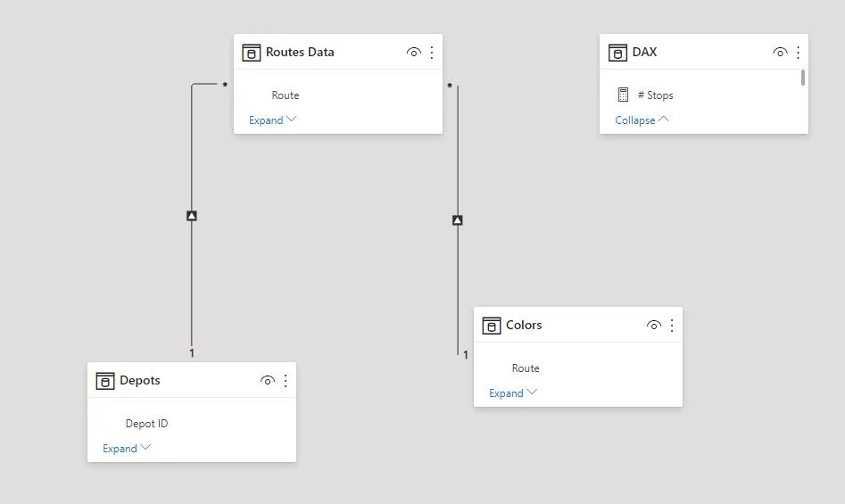Toggle visibility of Routes Data table

tap(413, 53)
